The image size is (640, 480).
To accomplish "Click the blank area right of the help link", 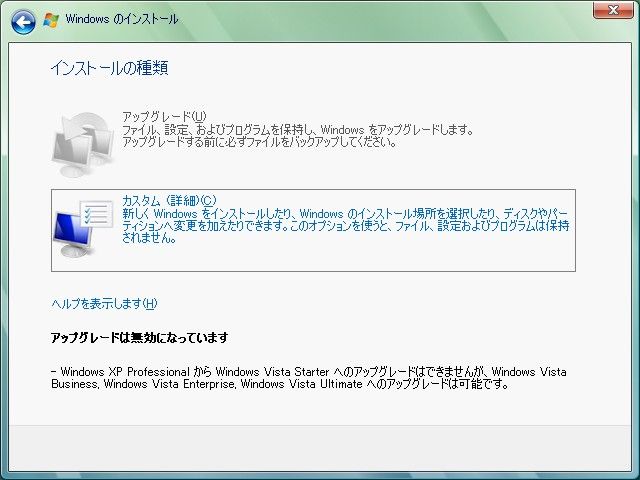I will point(400,303).
